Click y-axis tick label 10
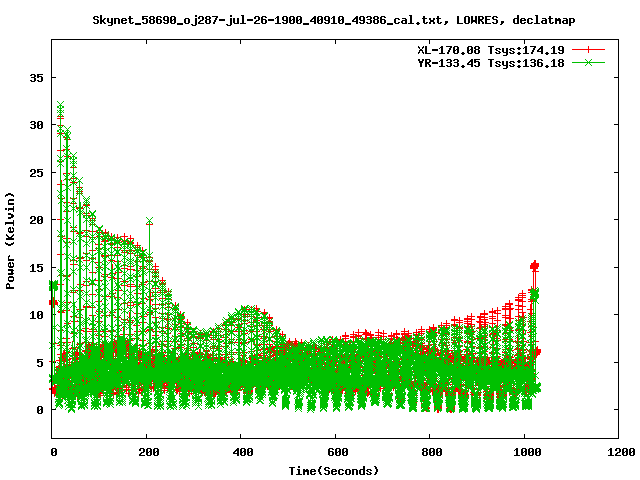 pos(36,315)
